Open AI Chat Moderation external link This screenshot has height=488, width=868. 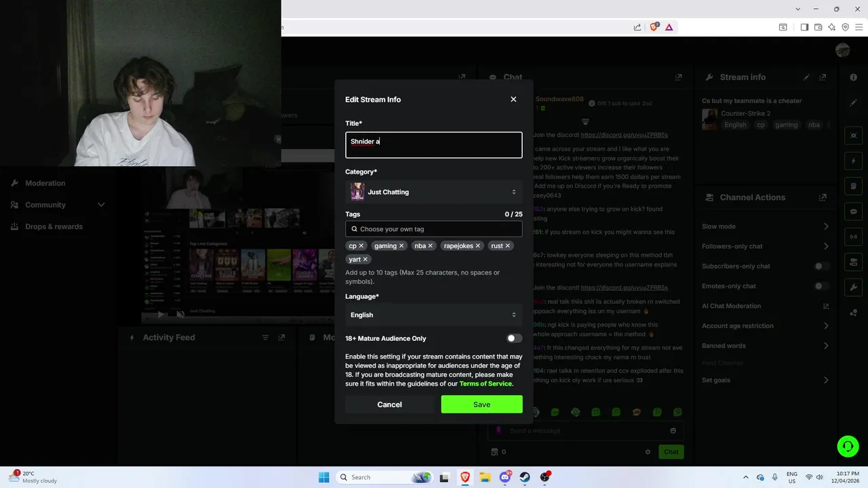(826, 306)
